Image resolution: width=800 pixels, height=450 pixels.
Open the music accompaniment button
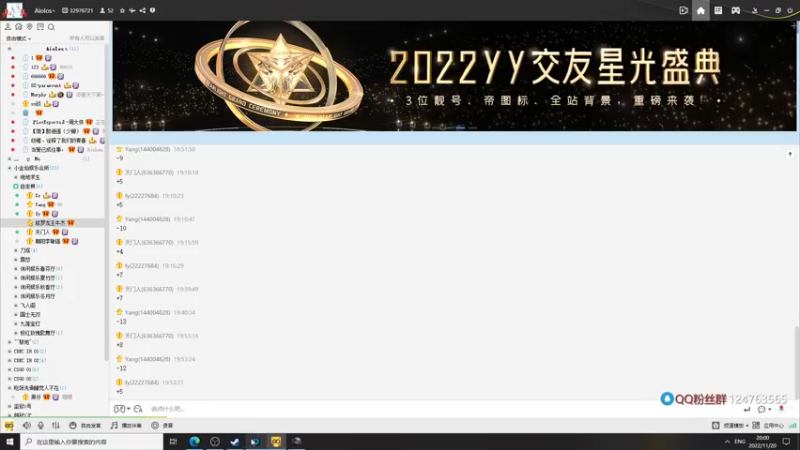[x=126, y=425]
